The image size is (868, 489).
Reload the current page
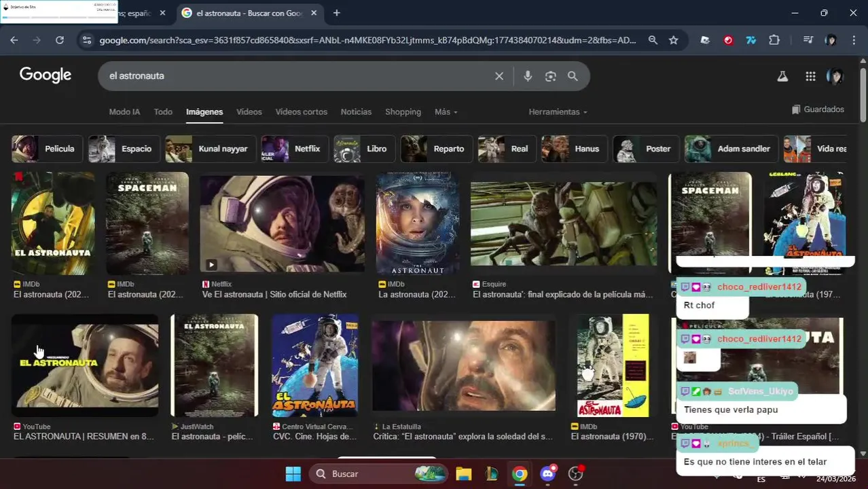click(x=60, y=40)
